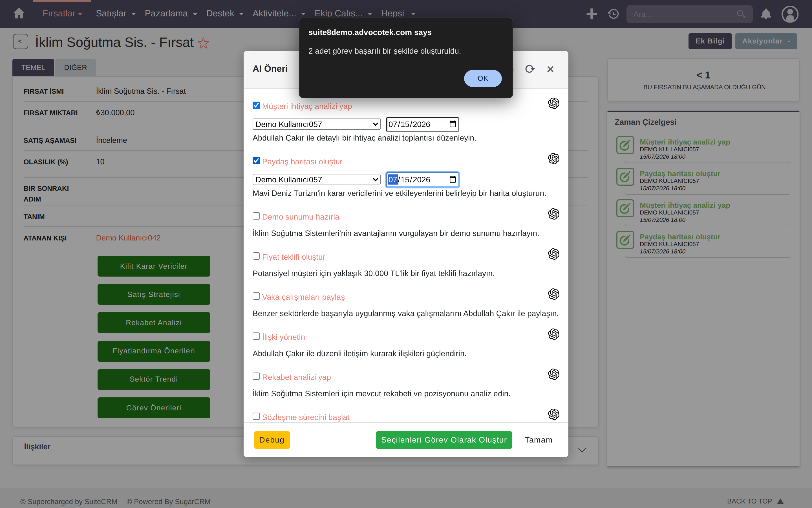
Task: Check Demo sunumu hazırla checkbox
Action: tap(256, 216)
